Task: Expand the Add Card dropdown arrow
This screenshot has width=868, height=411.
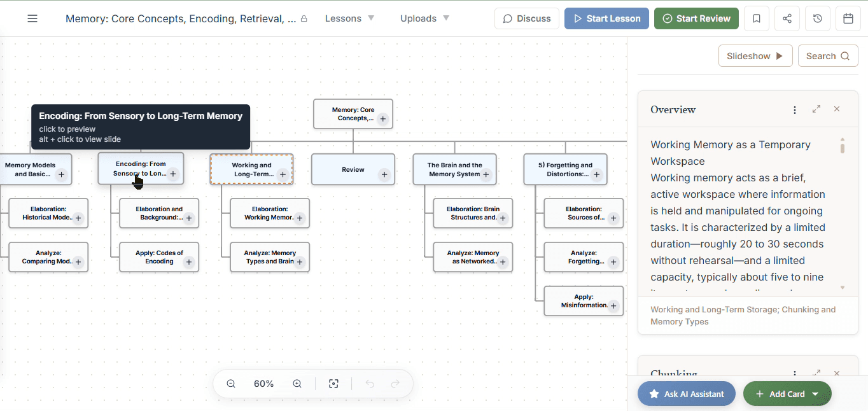Action: (815, 393)
